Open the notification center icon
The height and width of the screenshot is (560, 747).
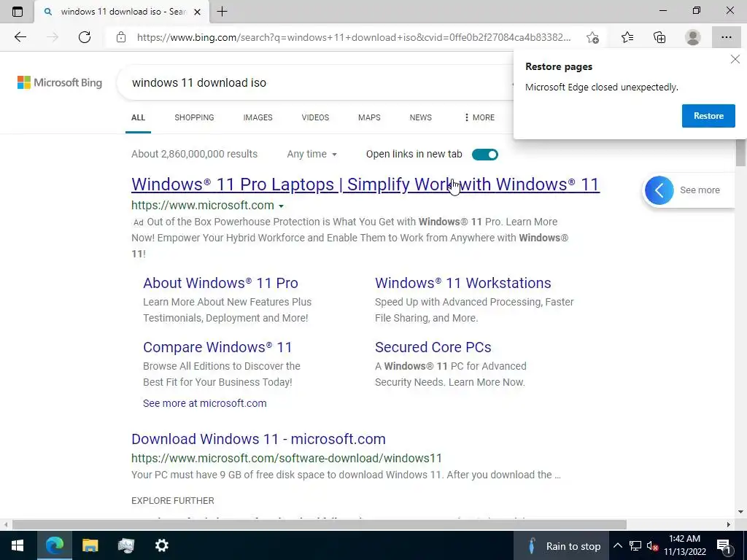coord(724,546)
